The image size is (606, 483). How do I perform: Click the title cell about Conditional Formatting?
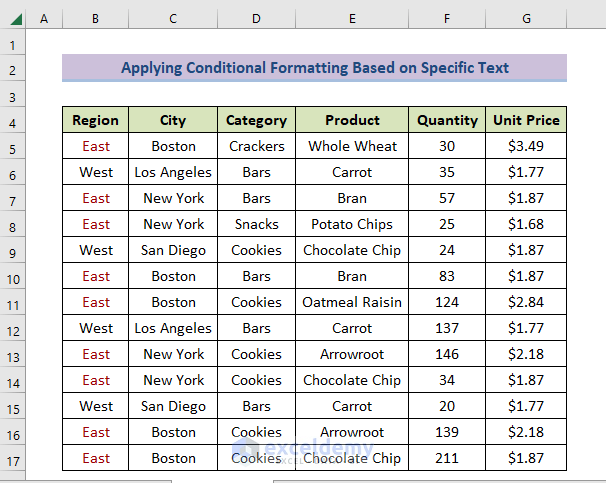[x=314, y=68]
